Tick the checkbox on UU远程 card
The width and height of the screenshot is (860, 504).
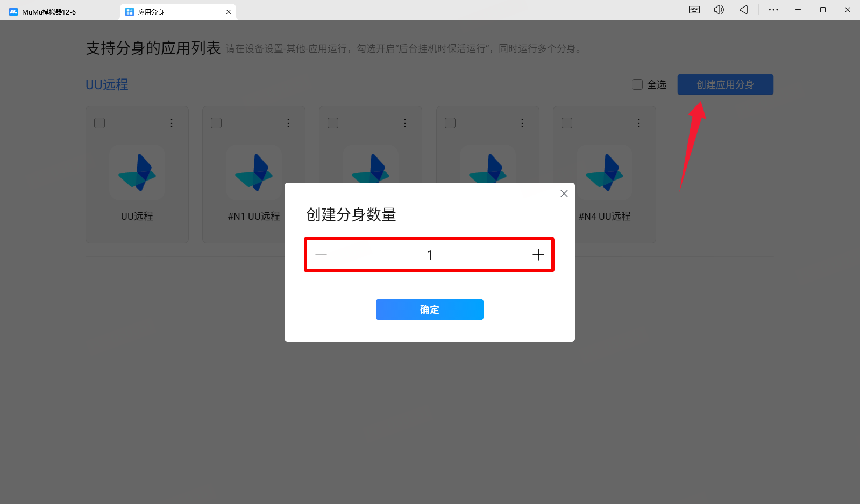click(99, 123)
